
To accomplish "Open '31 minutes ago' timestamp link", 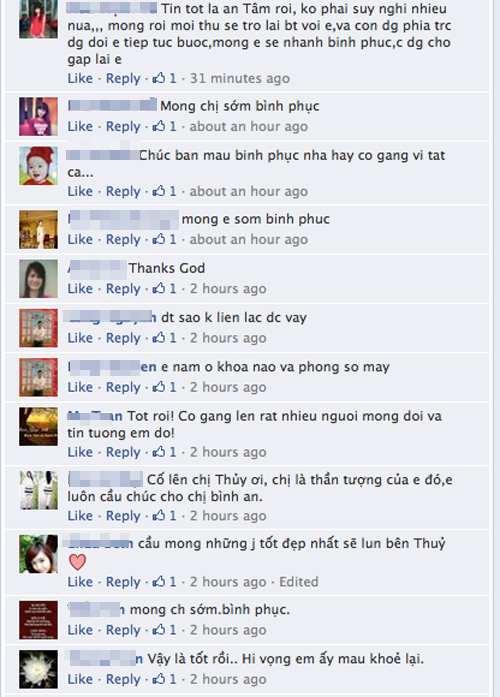I will 240,78.
